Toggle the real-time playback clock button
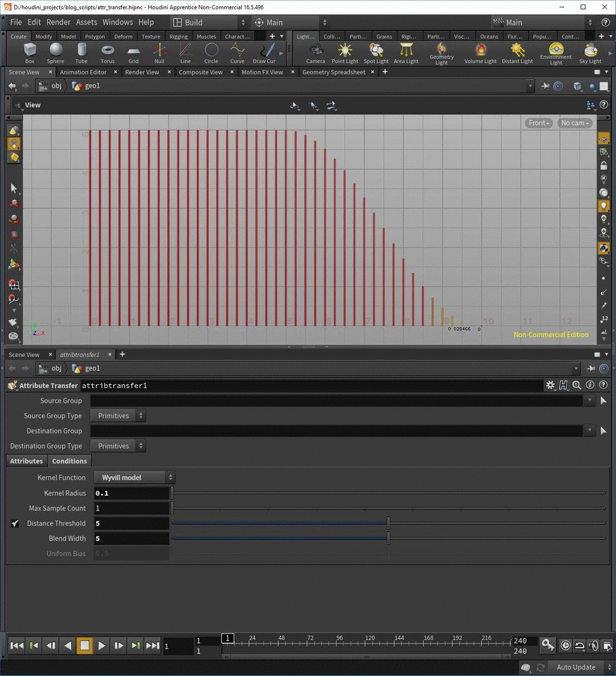Viewport: 616px width, 676px height. coord(565,646)
